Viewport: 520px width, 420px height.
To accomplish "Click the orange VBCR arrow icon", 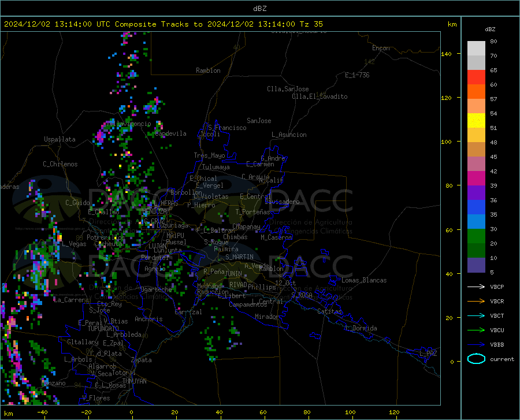I will click(x=476, y=302).
